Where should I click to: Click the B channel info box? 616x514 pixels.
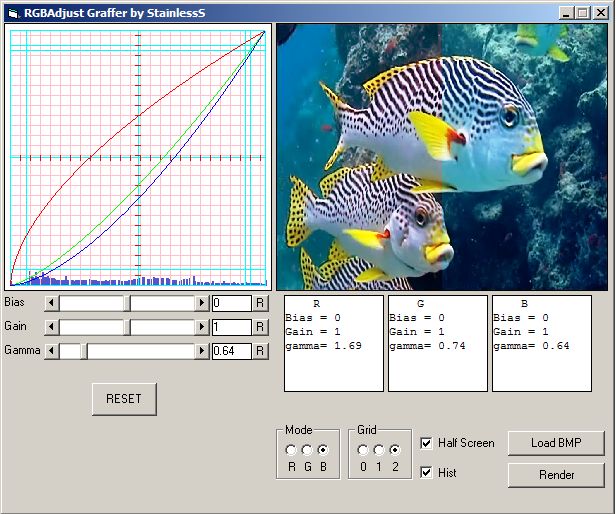click(542, 343)
